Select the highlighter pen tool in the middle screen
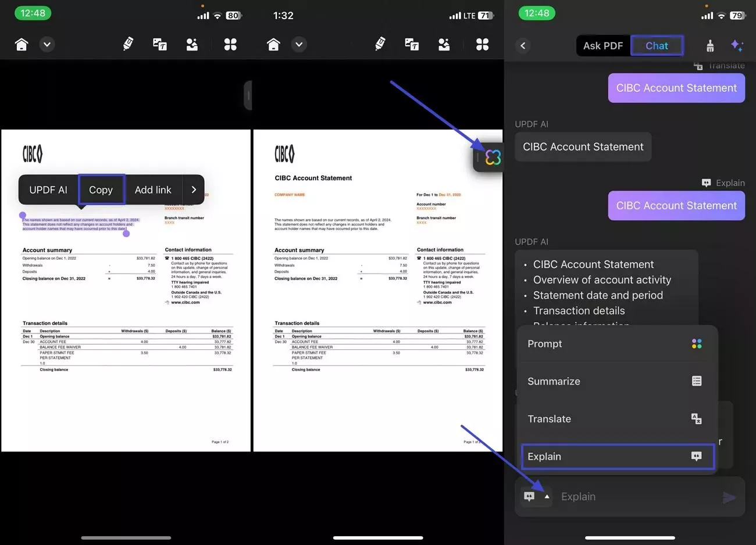756x545 pixels. point(380,44)
